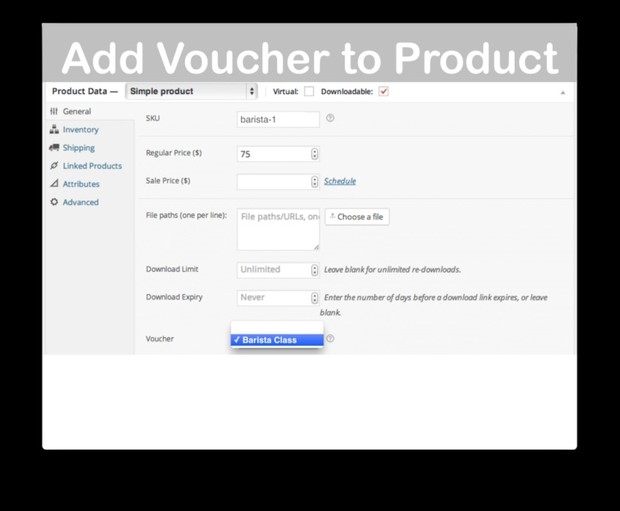This screenshot has width=620, height=511.
Task: Click the 'Voucher' field label
Action: (160, 339)
